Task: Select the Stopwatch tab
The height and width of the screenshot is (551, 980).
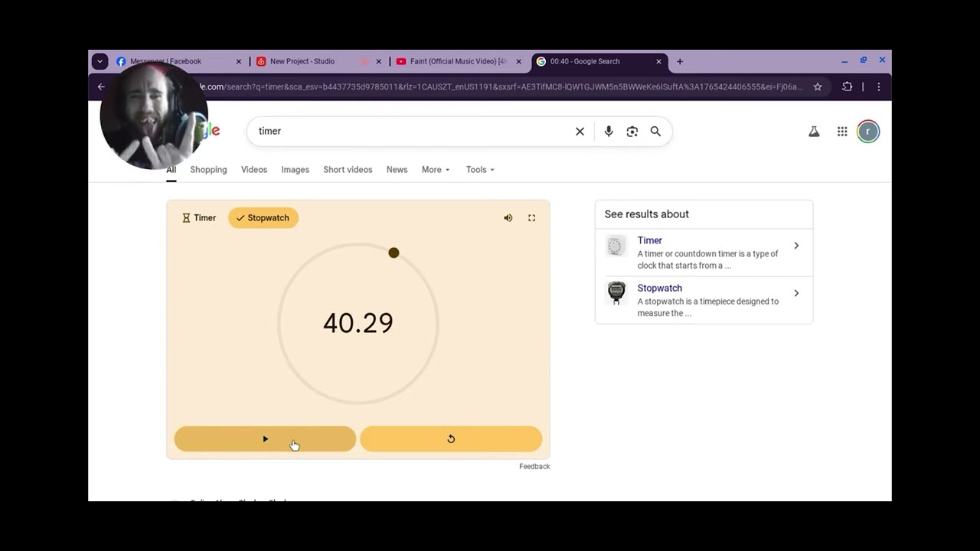Action: click(x=263, y=218)
